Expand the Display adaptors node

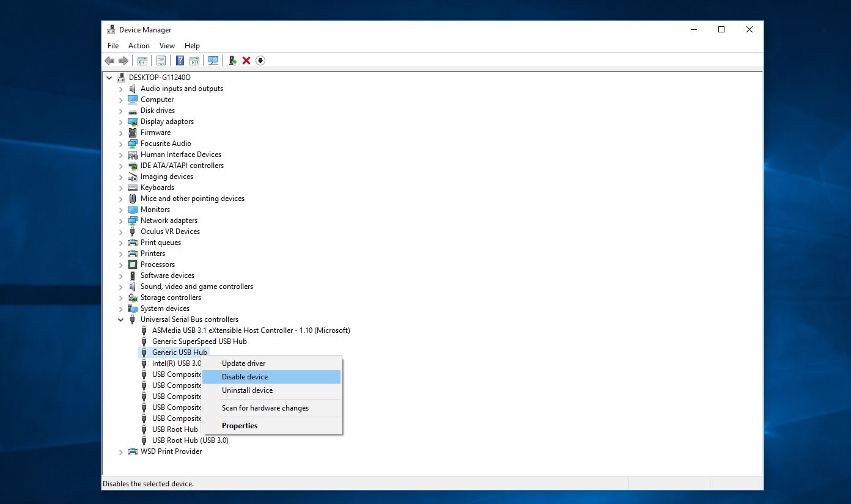click(121, 122)
